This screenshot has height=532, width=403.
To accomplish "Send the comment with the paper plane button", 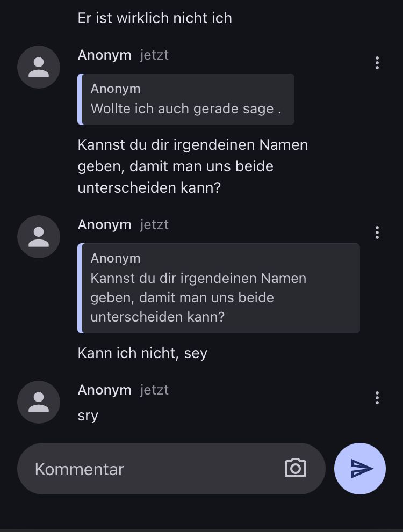I will [x=360, y=468].
